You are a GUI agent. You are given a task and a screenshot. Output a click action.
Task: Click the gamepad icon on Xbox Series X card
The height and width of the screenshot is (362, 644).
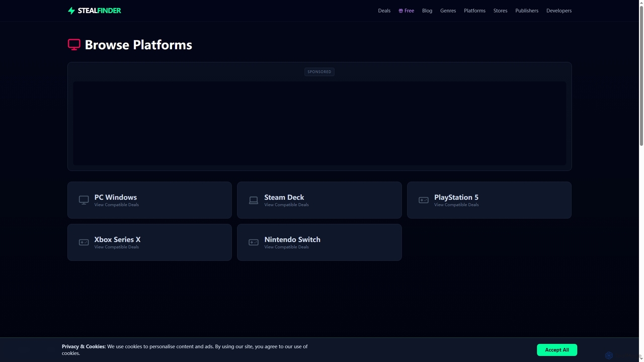click(84, 242)
